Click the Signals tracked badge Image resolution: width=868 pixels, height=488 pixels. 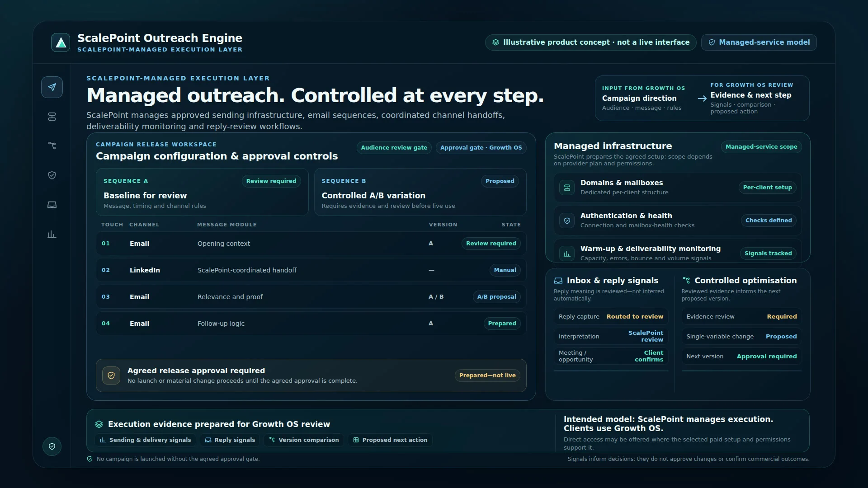tap(768, 253)
